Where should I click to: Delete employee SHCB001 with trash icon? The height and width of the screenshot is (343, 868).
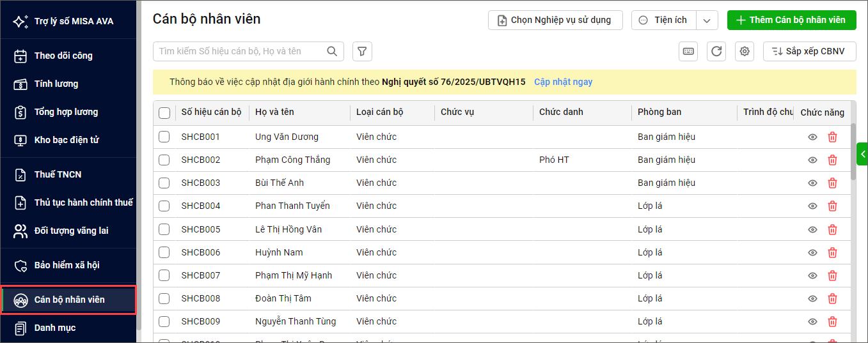[832, 137]
